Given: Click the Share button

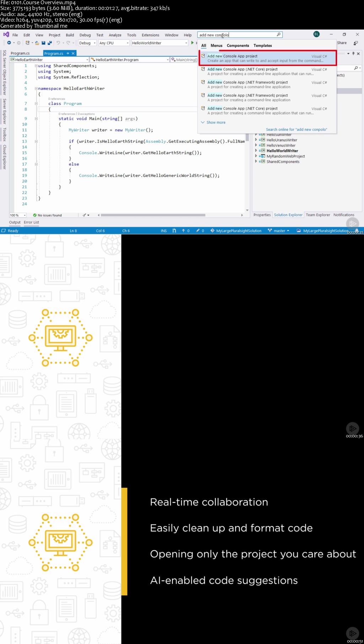Looking at the screenshot, I should (342, 43).
